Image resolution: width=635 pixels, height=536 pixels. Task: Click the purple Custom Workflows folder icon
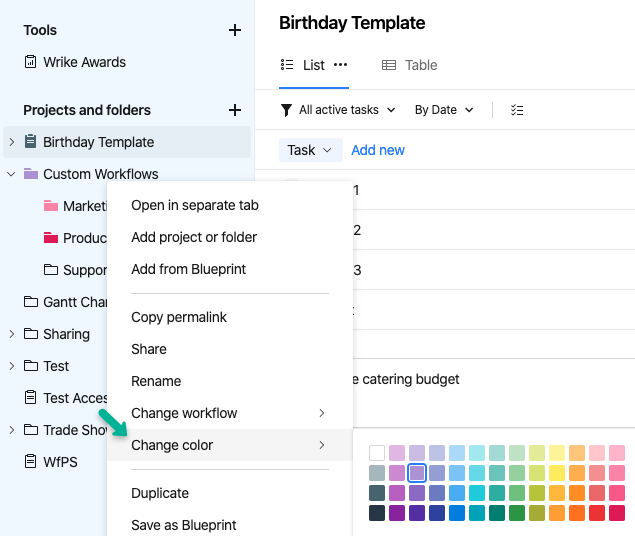point(30,174)
